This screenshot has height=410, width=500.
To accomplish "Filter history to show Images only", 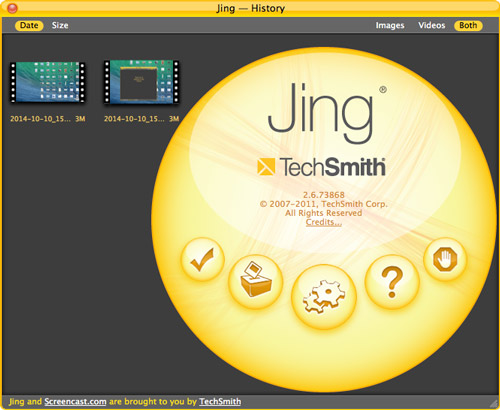I will coord(390,25).
